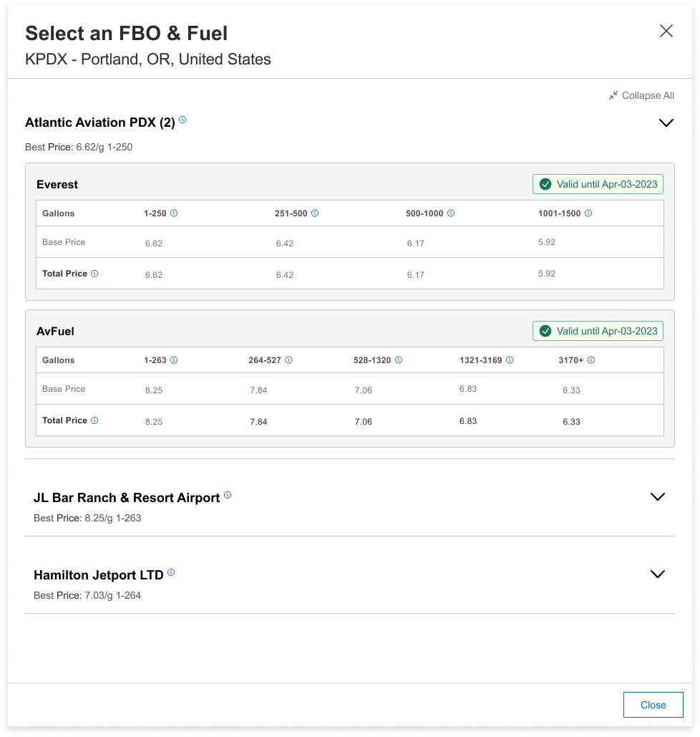Image resolution: width=700 pixels, height=737 pixels.
Task: Click info icon beside JL Bar Ranch
Action: 228,495
